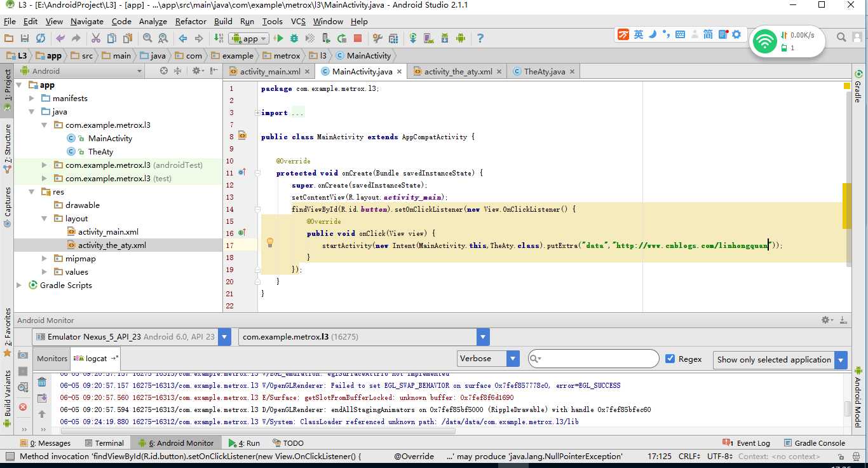Toggle the Android Model side panel
The width and height of the screenshot is (868, 468).
click(857, 397)
